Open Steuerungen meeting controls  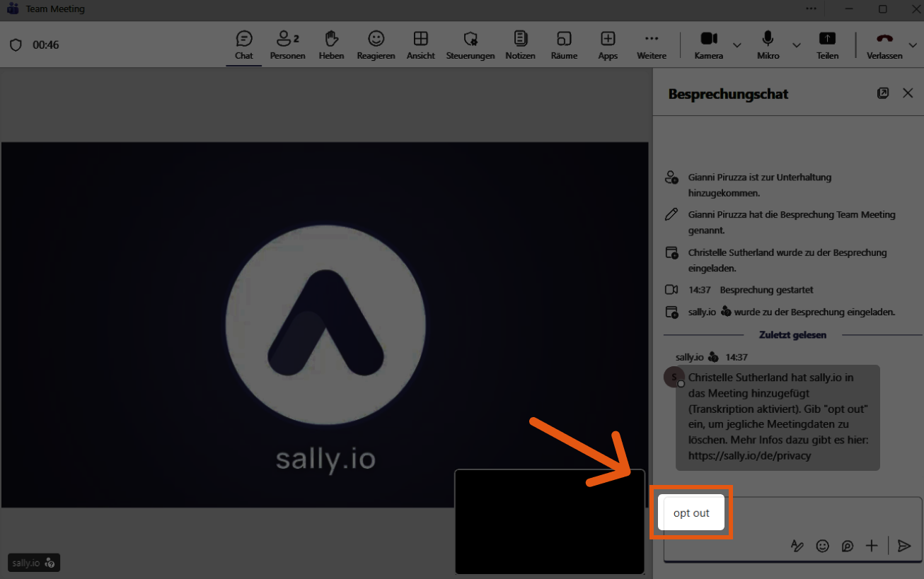tap(470, 45)
